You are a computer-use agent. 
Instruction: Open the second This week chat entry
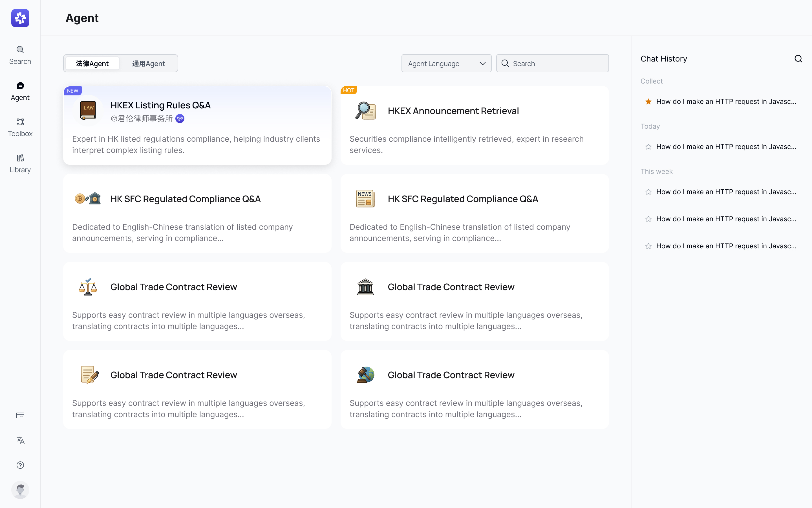coord(726,219)
